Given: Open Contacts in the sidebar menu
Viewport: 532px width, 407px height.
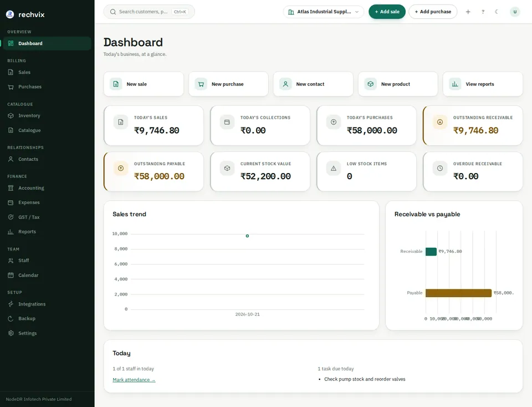Looking at the screenshot, I should [x=47, y=159].
